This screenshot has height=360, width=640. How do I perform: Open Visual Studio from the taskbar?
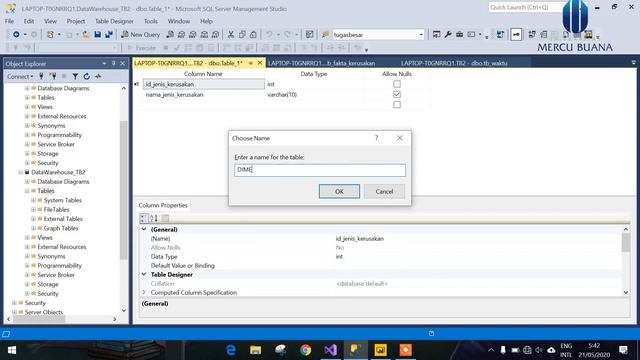pos(331,350)
